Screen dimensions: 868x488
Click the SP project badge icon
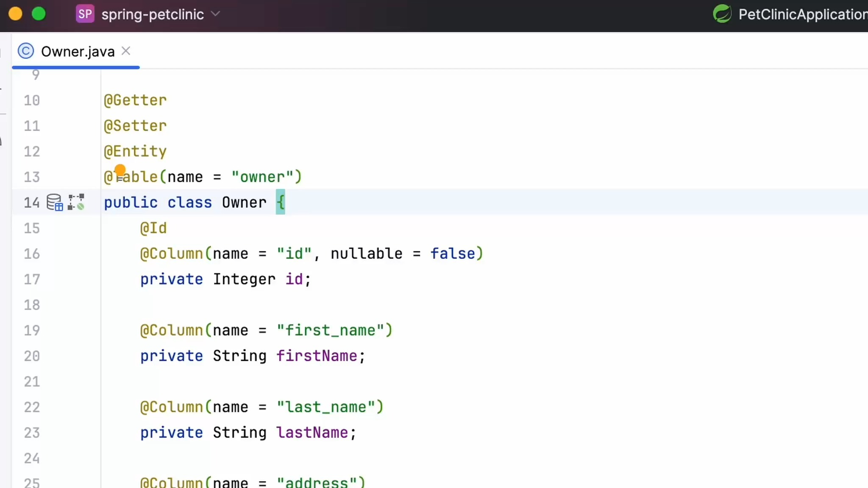tap(85, 14)
